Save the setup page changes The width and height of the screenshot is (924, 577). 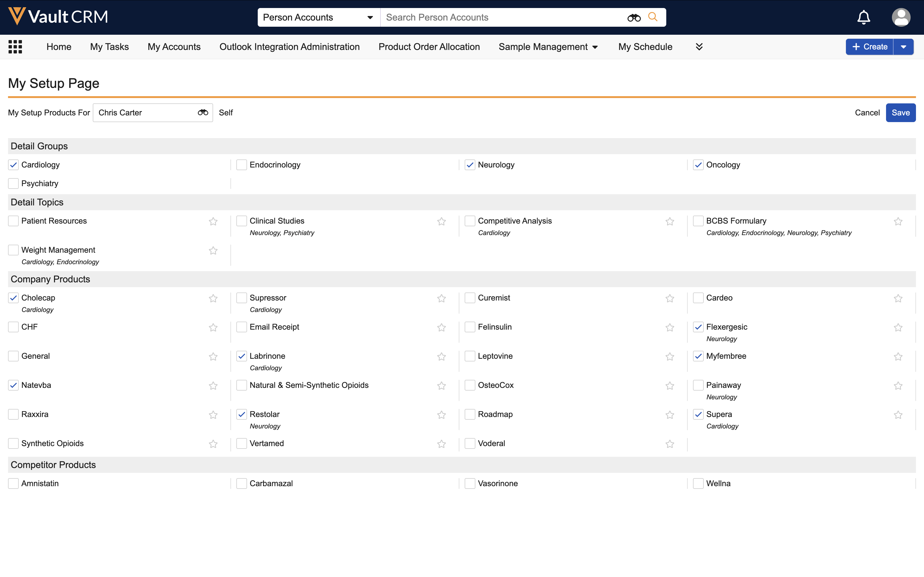coord(900,112)
